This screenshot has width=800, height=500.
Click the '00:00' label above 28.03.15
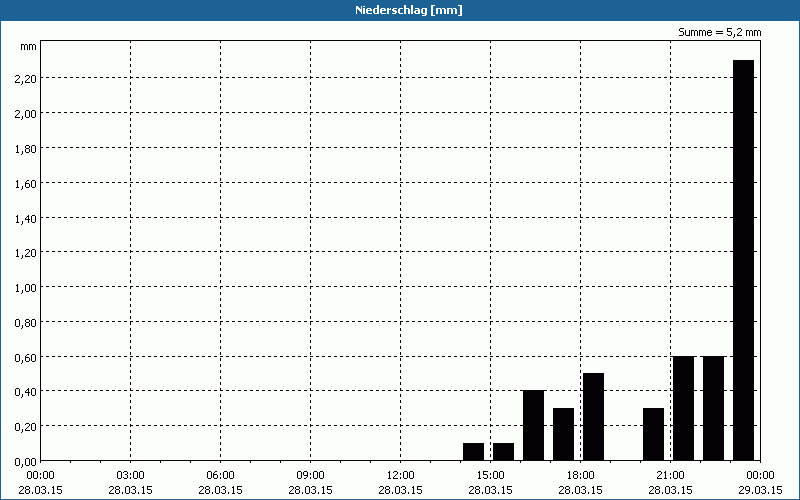pos(40,476)
